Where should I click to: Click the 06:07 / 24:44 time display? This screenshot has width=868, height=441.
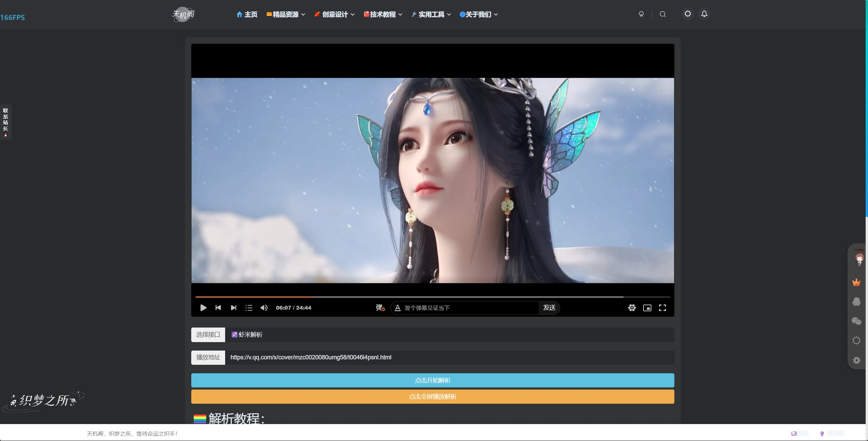point(293,308)
